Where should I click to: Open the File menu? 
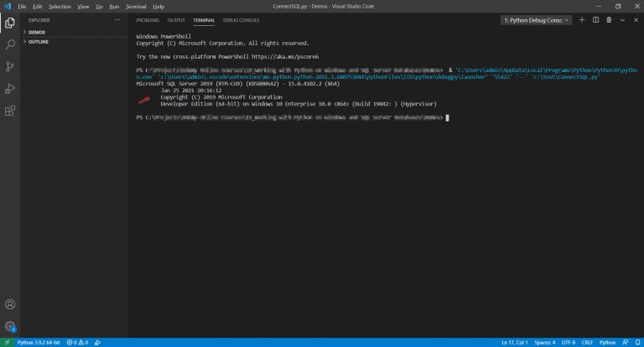(x=22, y=7)
